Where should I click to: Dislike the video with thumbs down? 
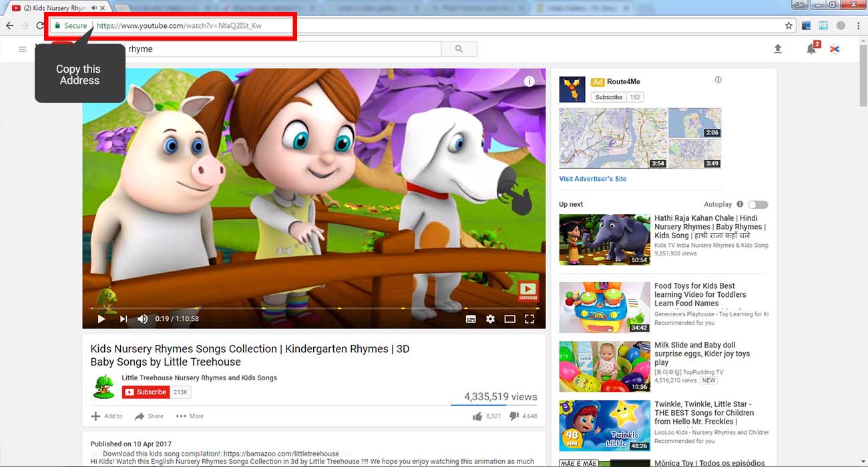point(513,416)
